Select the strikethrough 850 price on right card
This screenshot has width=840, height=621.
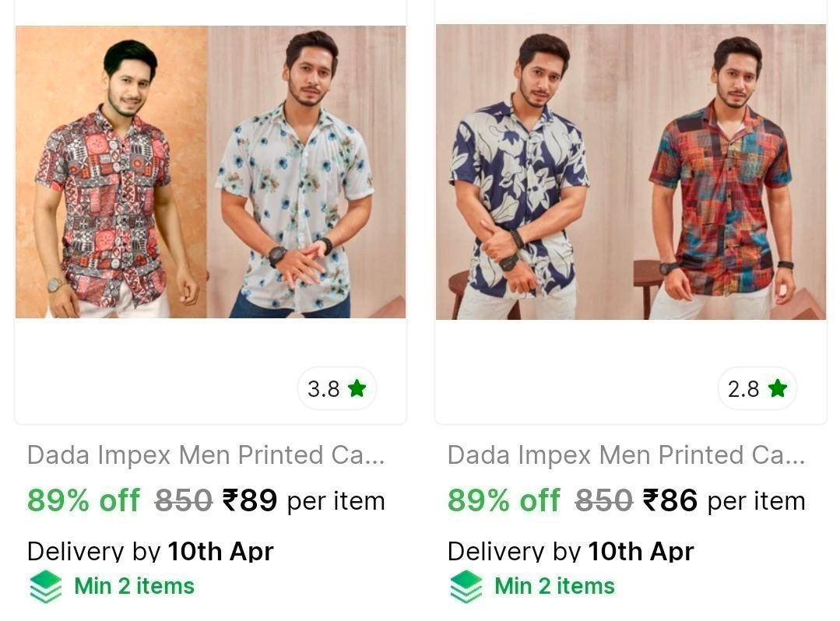click(605, 500)
